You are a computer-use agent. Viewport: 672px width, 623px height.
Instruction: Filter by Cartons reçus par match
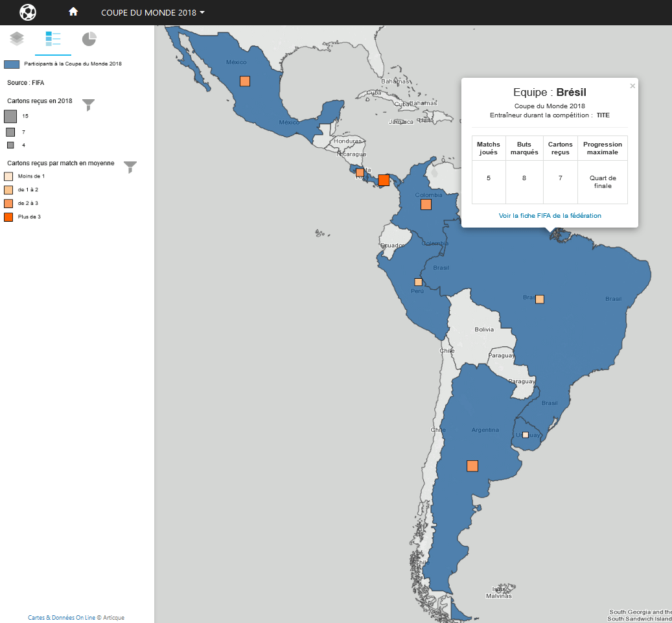click(130, 167)
